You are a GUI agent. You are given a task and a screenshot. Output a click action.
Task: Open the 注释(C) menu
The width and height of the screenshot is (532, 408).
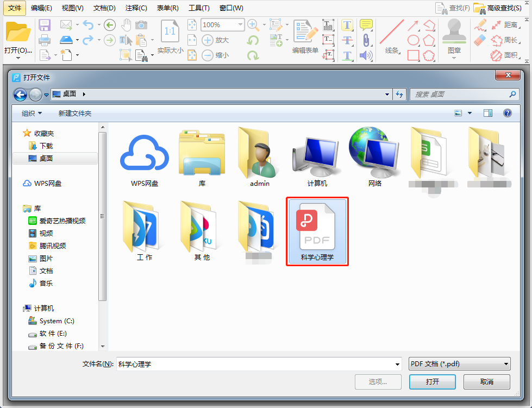[x=136, y=8]
